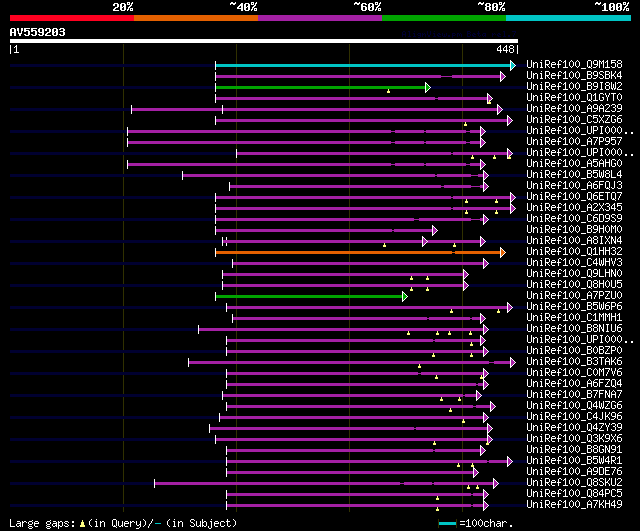Click the arrowhead ending the UniRef100_Q1HH32 bar
This screenshot has height=531, width=640.
503,253
